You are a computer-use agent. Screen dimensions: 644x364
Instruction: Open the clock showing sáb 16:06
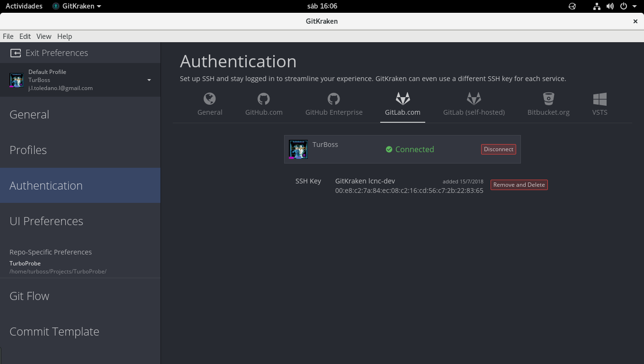point(322,6)
